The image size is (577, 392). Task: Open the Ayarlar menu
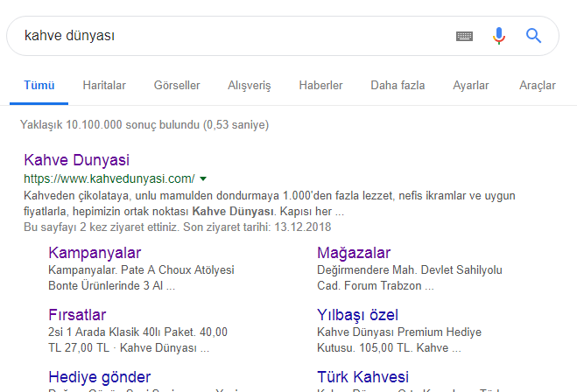pos(471,86)
